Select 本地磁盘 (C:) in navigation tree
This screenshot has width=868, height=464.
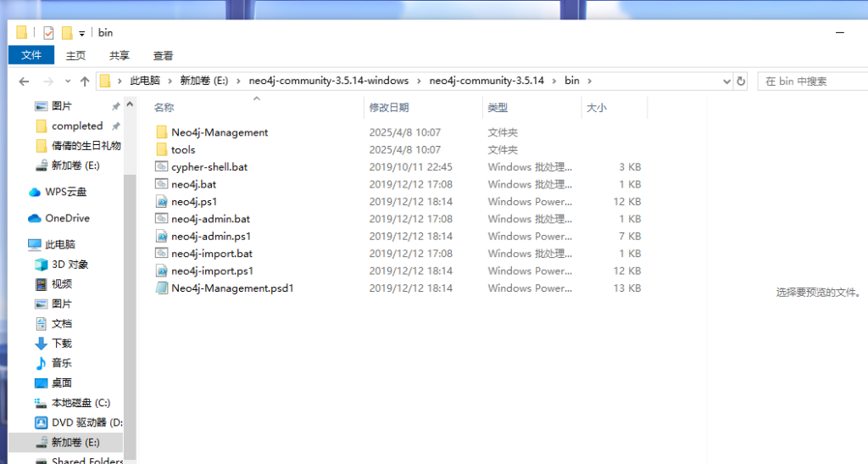point(81,403)
